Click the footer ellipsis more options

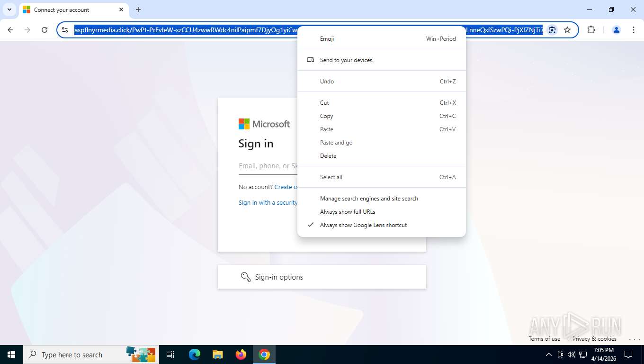(x=634, y=339)
